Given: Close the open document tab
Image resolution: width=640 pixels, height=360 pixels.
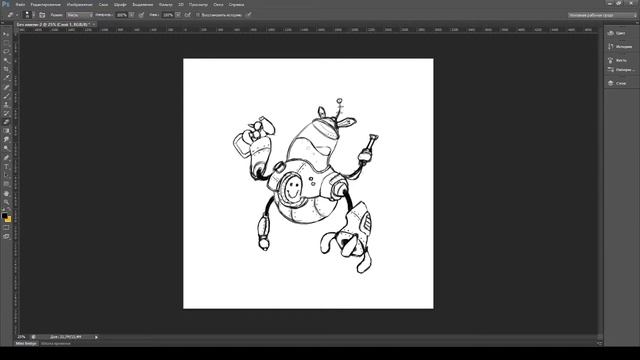Looking at the screenshot, I should point(94,24).
